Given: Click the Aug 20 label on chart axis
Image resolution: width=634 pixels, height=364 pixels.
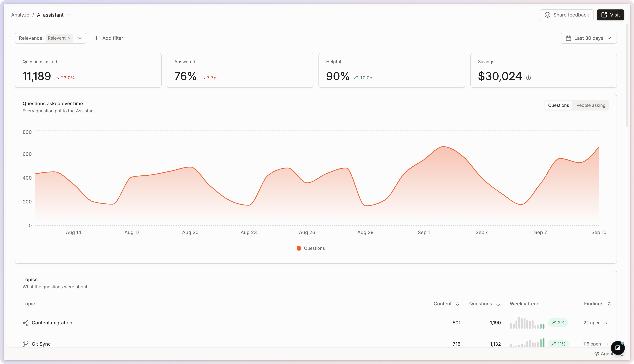Looking at the screenshot, I should pos(190,233).
